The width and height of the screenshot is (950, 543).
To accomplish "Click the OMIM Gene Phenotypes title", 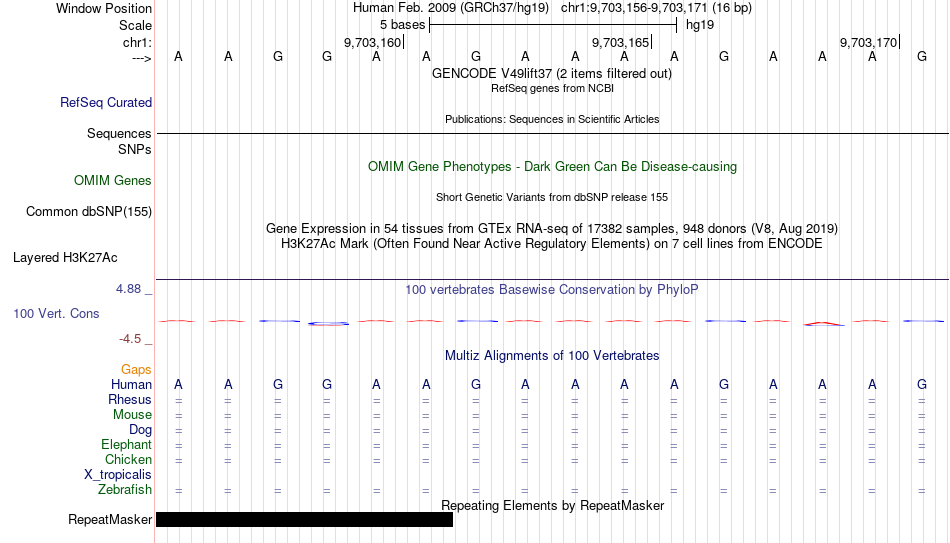I will (552, 167).
